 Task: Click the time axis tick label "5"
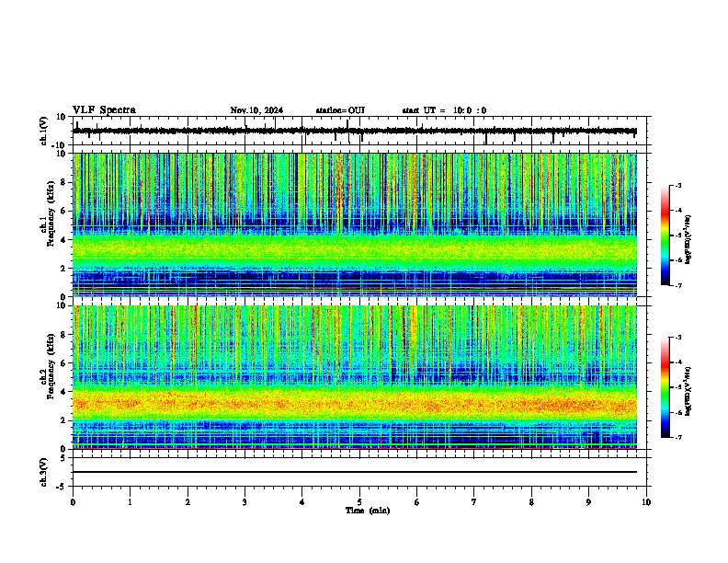359,502
